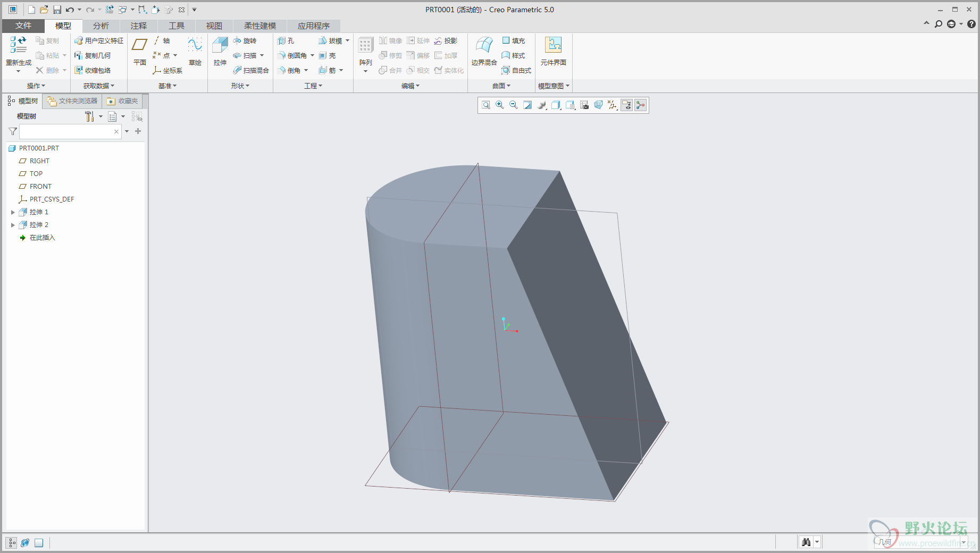Screen dimensions: 980x553
Task: Open saved orientations dropdown in graphics toolbar
Action: 570,105
